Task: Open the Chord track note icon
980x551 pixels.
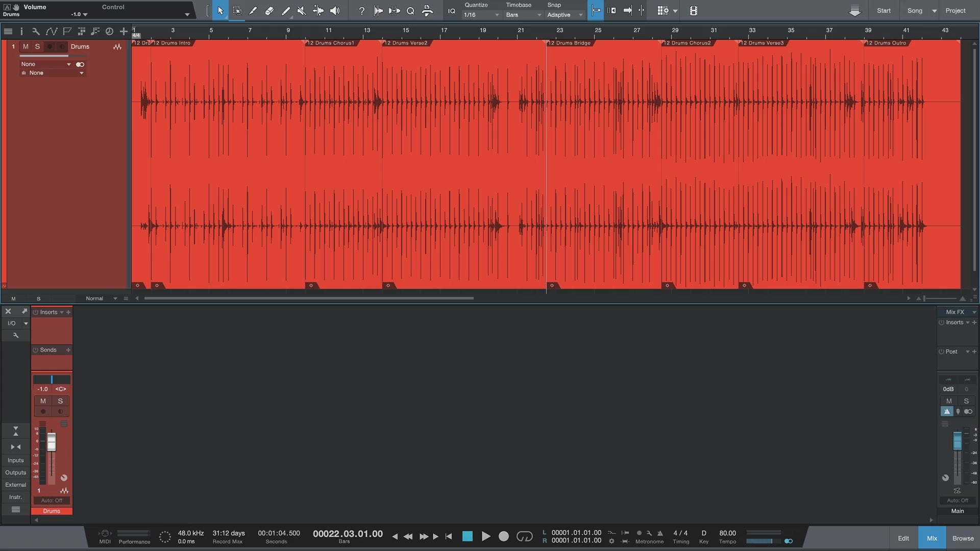Action: [x=95, y=31]
